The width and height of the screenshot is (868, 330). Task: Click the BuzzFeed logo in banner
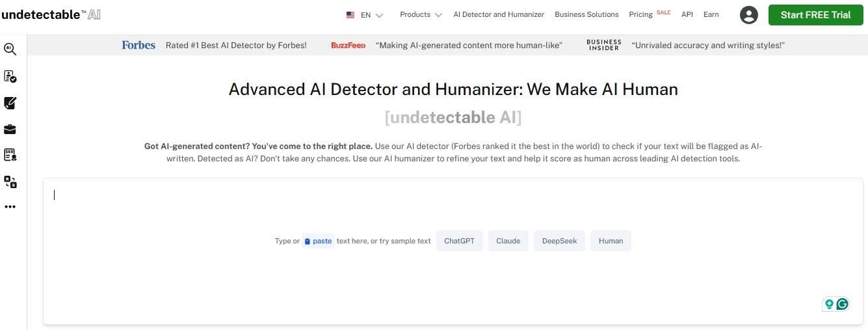tap(348, 46)
